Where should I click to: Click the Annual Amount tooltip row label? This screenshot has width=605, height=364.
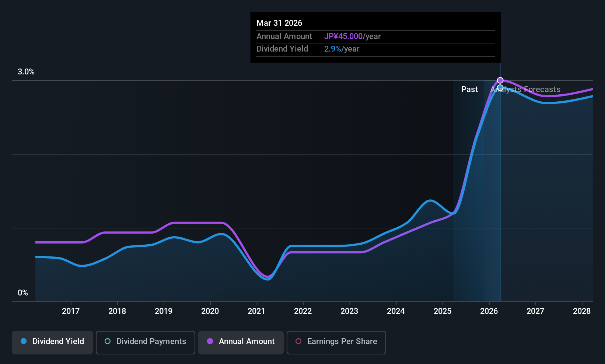pyautogui.click(x=284, y=36)
